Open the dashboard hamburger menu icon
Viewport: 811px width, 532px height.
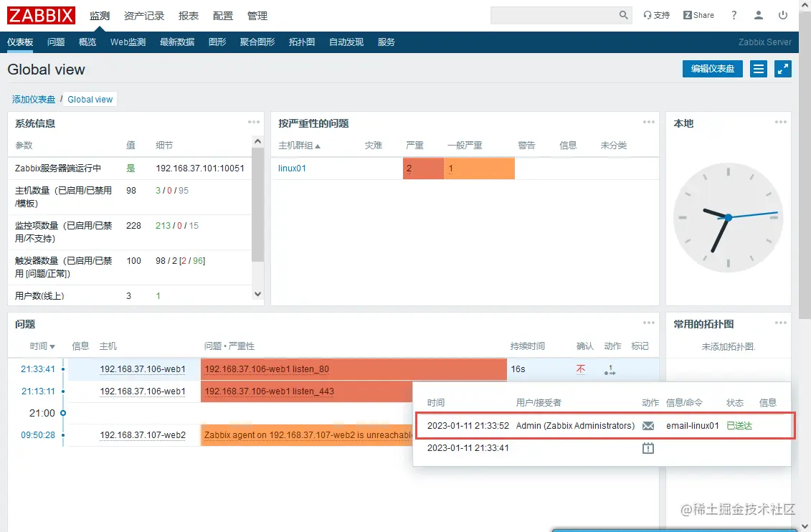[x=758, y=69]
